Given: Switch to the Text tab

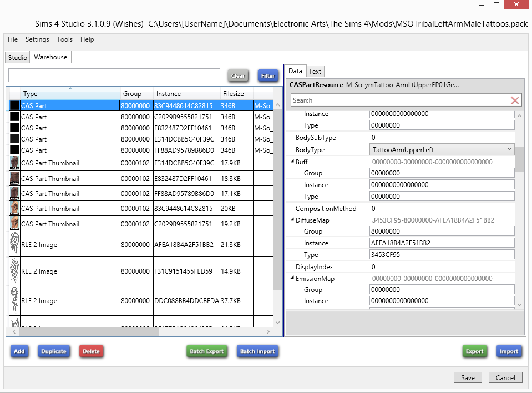Looking at the screenshot, I should click(315, 71).
